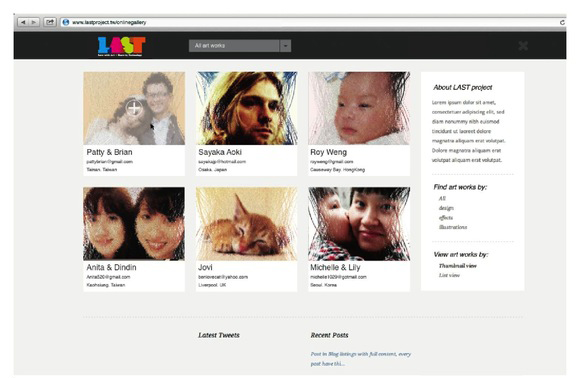Select All under Find art works by

[442, 198]
